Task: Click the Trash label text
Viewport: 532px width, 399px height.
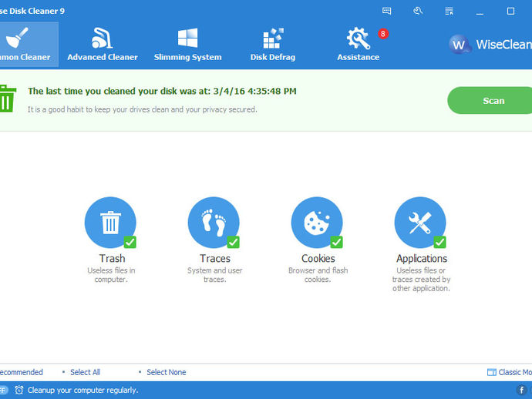Action: tap(112, 258)
